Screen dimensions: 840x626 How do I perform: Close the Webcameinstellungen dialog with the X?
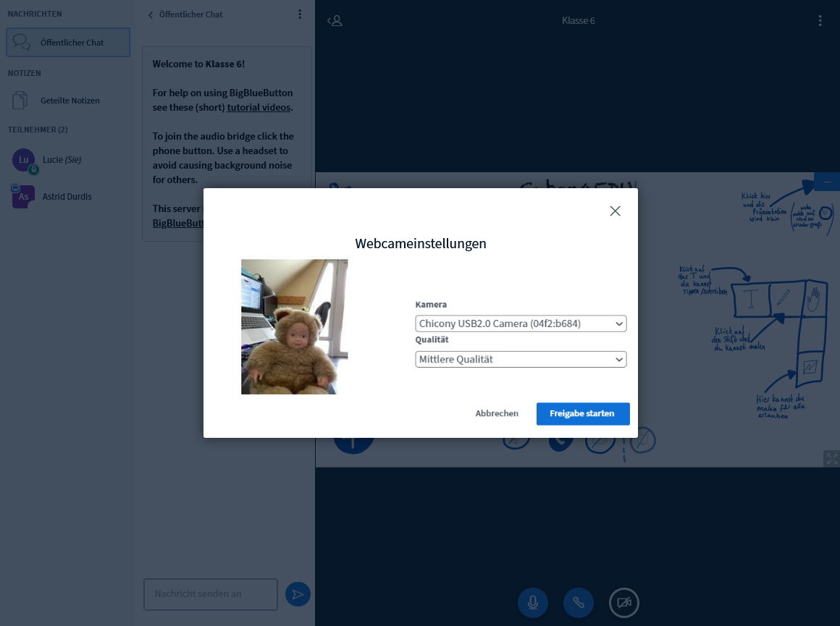tap(615, 211)
